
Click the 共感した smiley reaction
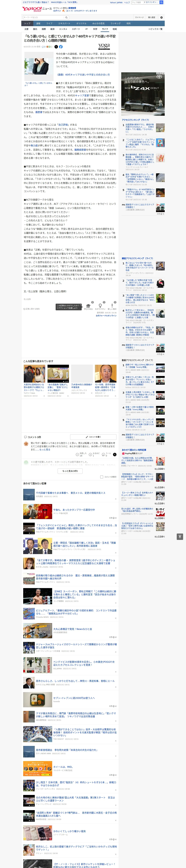click(x=77, y=454)
